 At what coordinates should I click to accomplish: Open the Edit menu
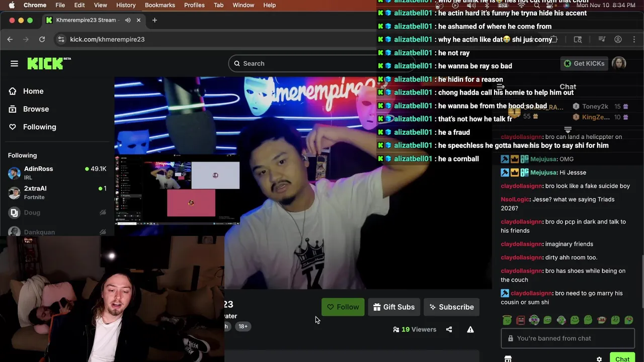click(x=79, y=5)
